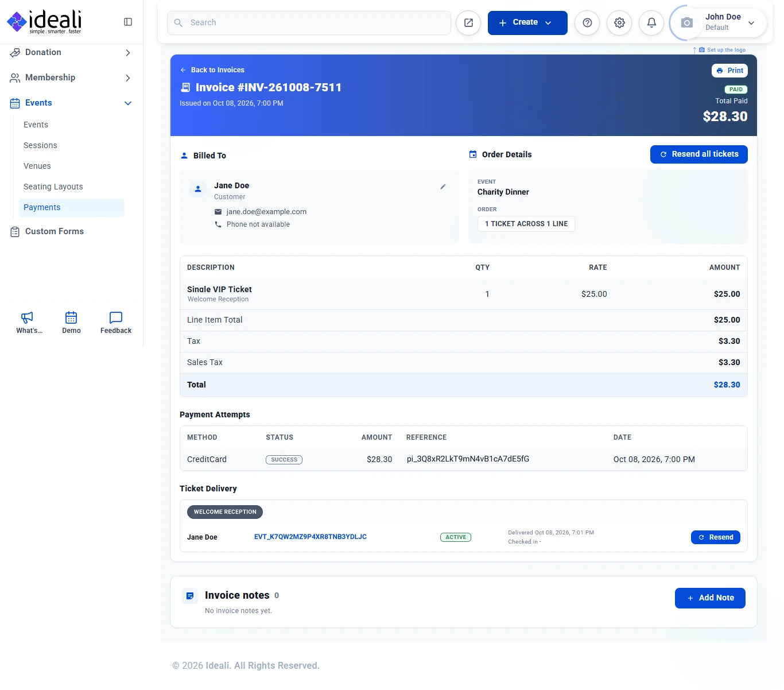Click the Custom Forms clipboard icon
Viewport: 784px width, 690px height.
(x=15, y=232)
